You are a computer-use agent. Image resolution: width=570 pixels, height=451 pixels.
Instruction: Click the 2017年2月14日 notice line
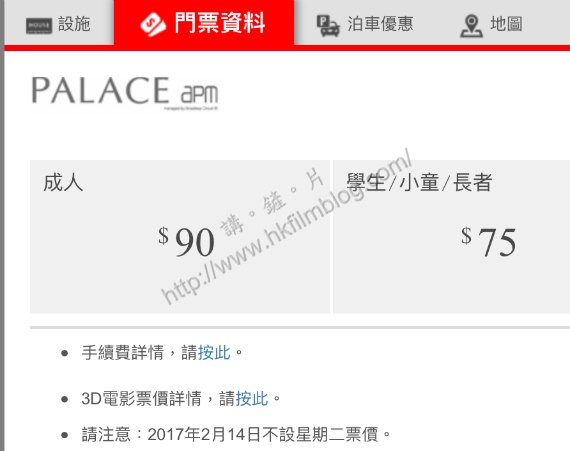(236, 435)
